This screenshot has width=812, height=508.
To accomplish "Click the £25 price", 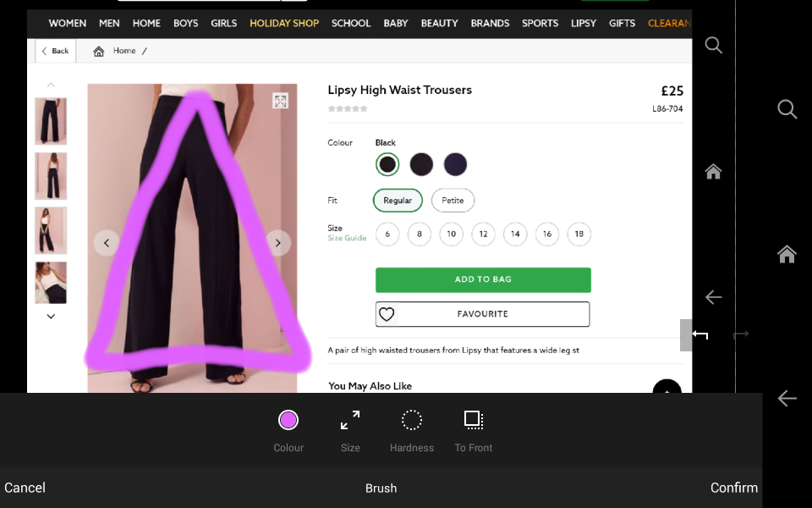I will pyautogui.click(x=672, y=91).
